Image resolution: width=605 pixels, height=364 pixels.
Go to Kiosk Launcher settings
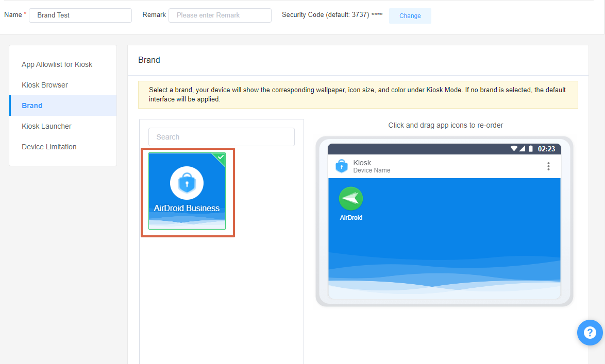click(x=46, y=126)
